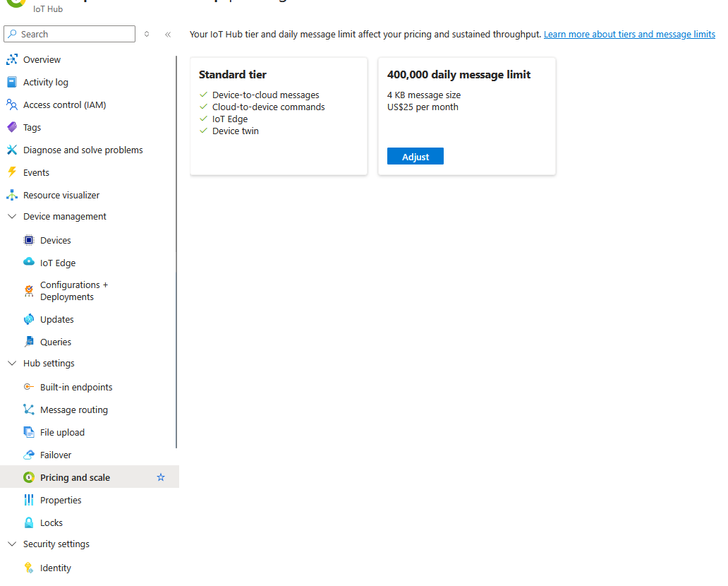The height and width of the screenshot is (586, 728).
Task: Click the File upload icon
Action: point(29,432)
